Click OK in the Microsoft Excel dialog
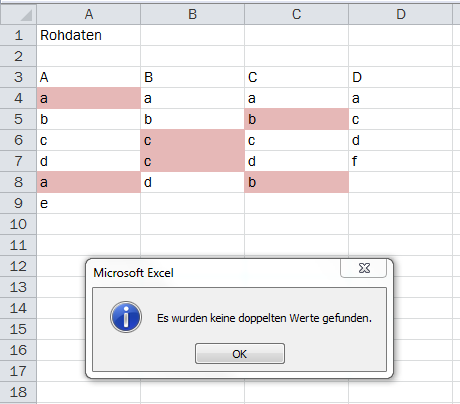 point(240,354)
